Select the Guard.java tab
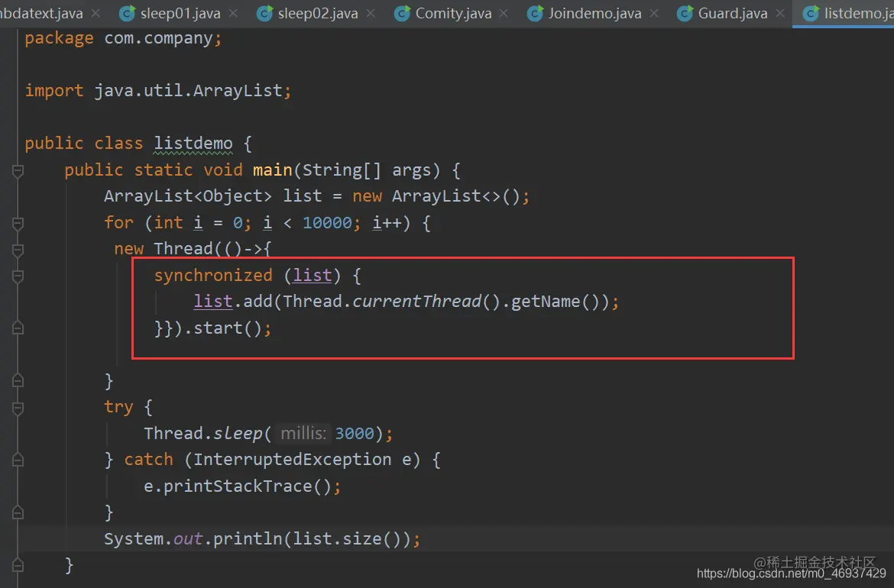The height and width of the screenshot is (588, 894). [x=733, y=13]
